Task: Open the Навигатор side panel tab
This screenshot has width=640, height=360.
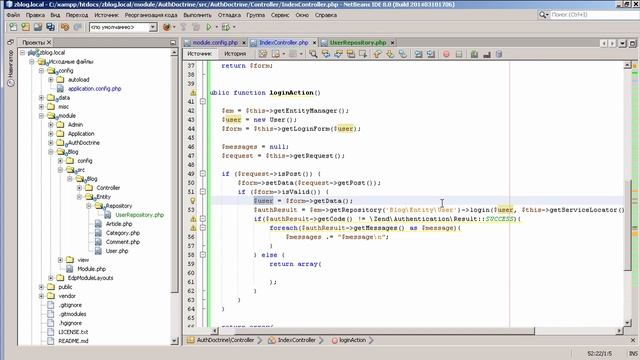Action: [x=11, y=68]
